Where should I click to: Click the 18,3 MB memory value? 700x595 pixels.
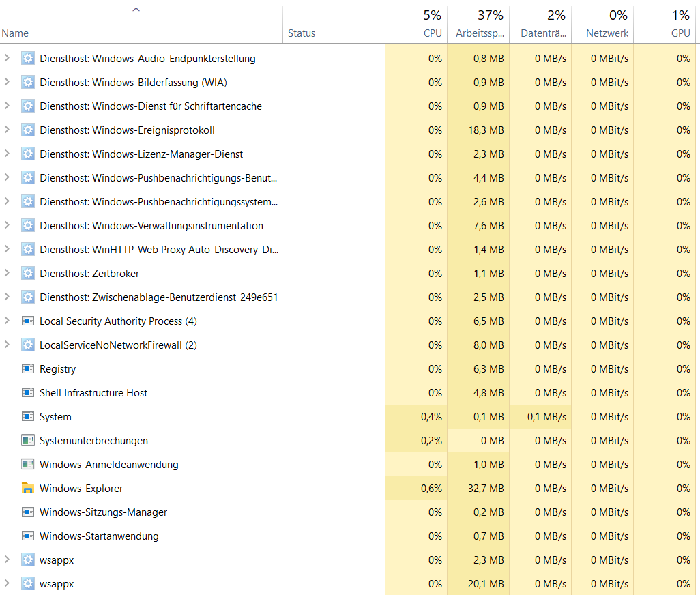click(486, 130)
